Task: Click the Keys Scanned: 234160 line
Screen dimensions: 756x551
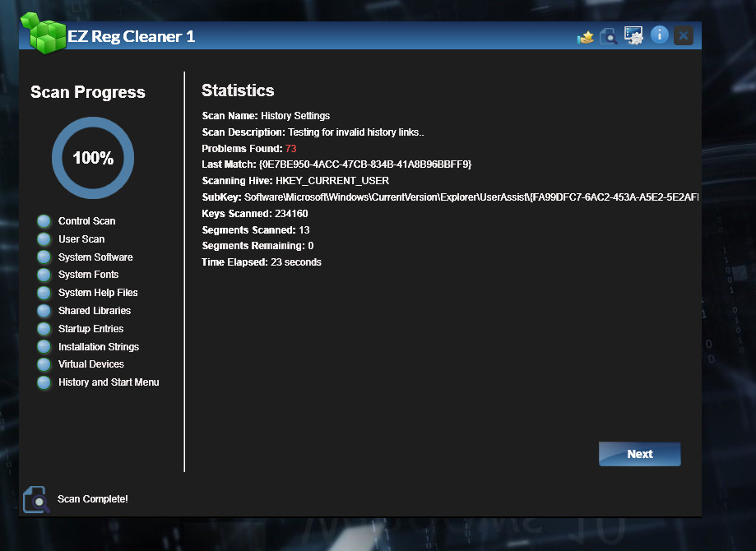Action: [x=254, y=214]
